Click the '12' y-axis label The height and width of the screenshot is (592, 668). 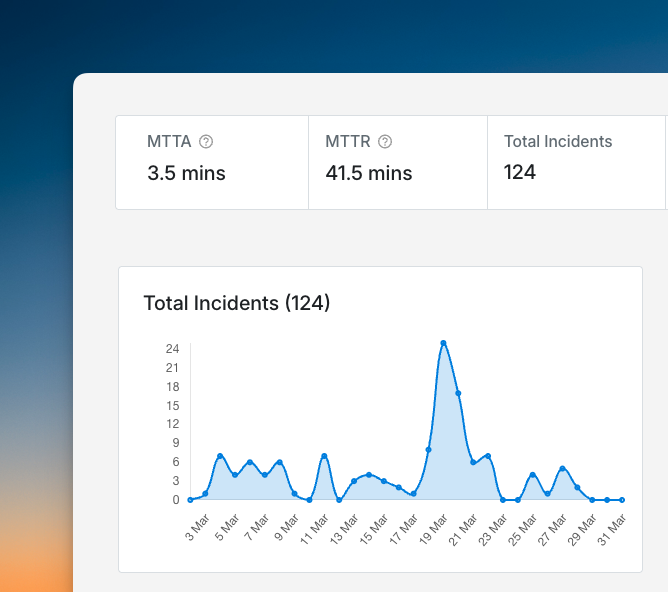(x=173, y=424)
